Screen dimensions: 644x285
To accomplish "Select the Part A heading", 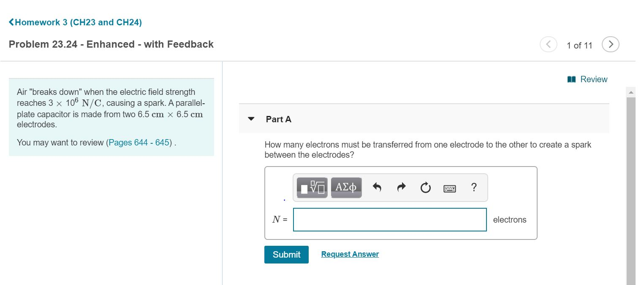I will (x=278, y=119).
